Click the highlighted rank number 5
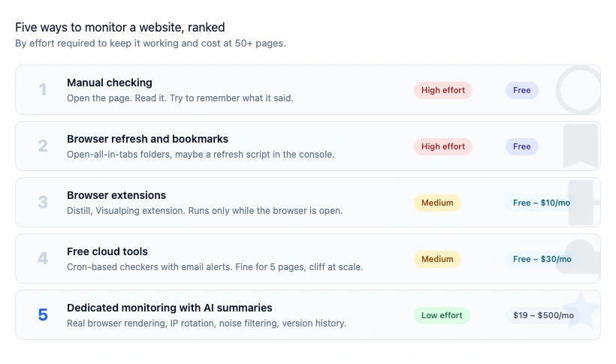This screenshot has width=616, height=364. pos(43,315)
